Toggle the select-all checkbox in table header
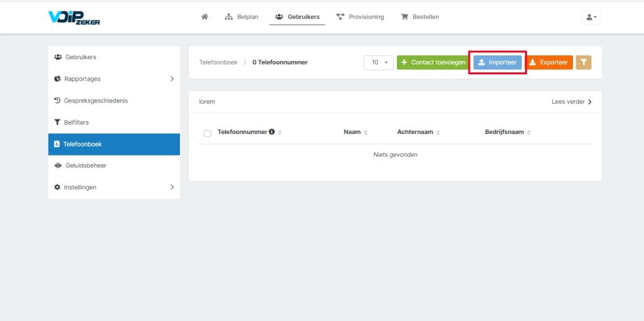Viewport: 644px width, 321px height. [208, 133]
